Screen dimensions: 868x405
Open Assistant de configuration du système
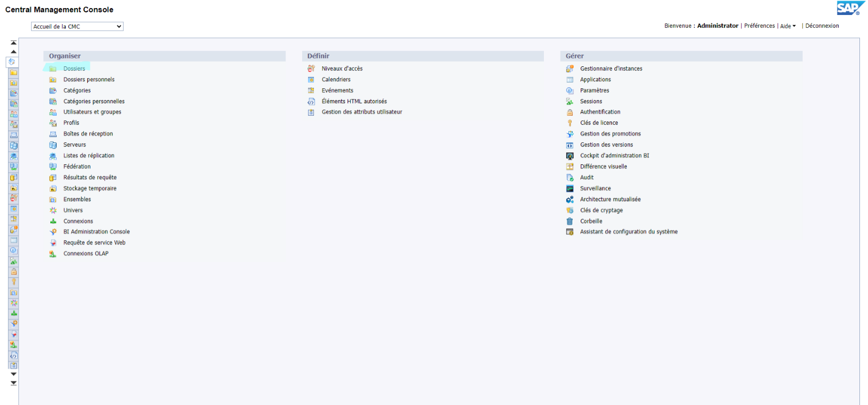pos(628,232)
